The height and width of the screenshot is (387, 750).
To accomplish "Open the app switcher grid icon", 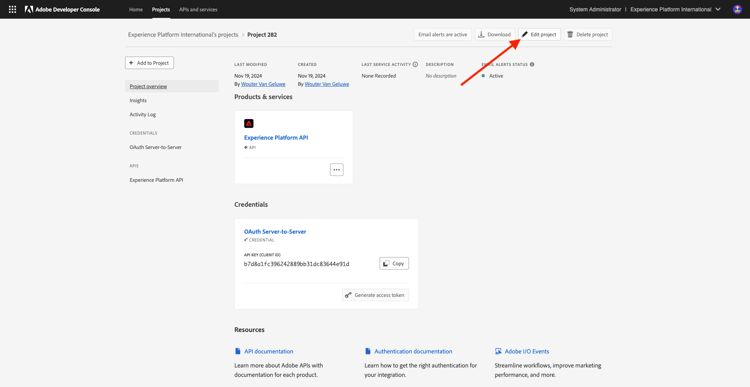I will (12, 9).
